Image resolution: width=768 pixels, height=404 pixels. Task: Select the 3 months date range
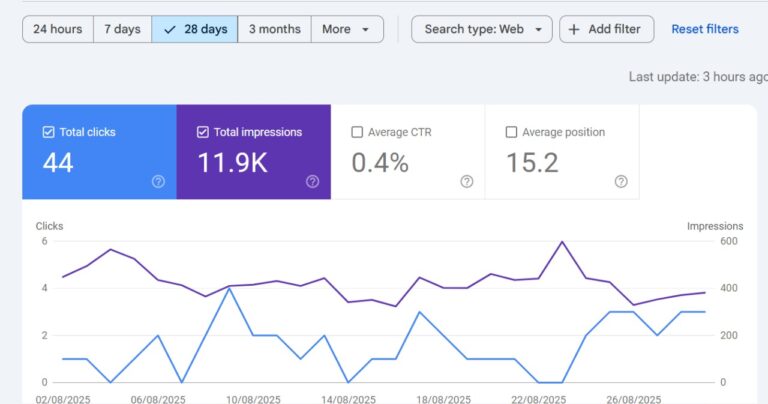point(274,29)
